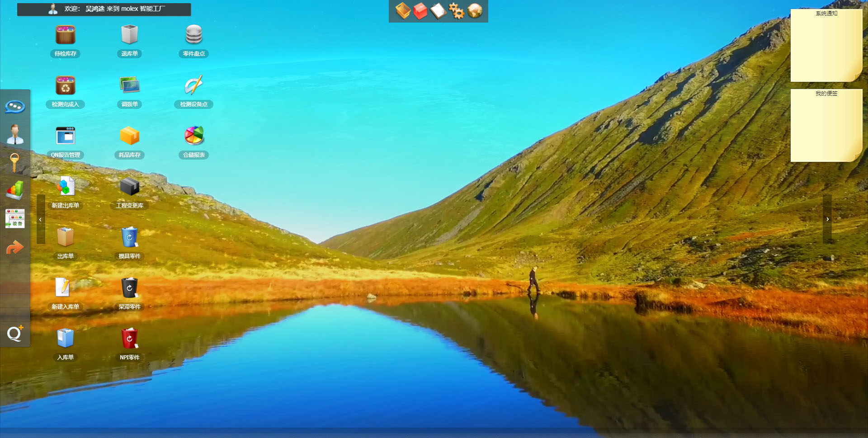Click the 系统通知 notification note
The image size is (868, 438).
(826, 46)
